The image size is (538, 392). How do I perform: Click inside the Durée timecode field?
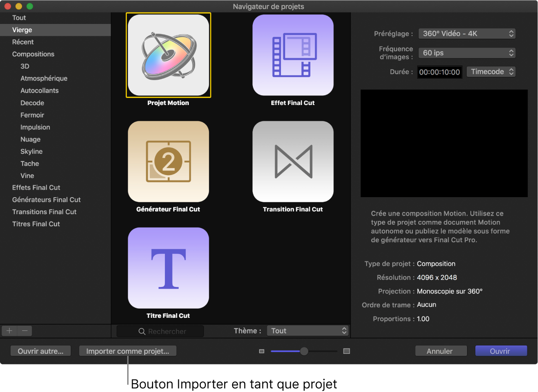coord(439,71)
